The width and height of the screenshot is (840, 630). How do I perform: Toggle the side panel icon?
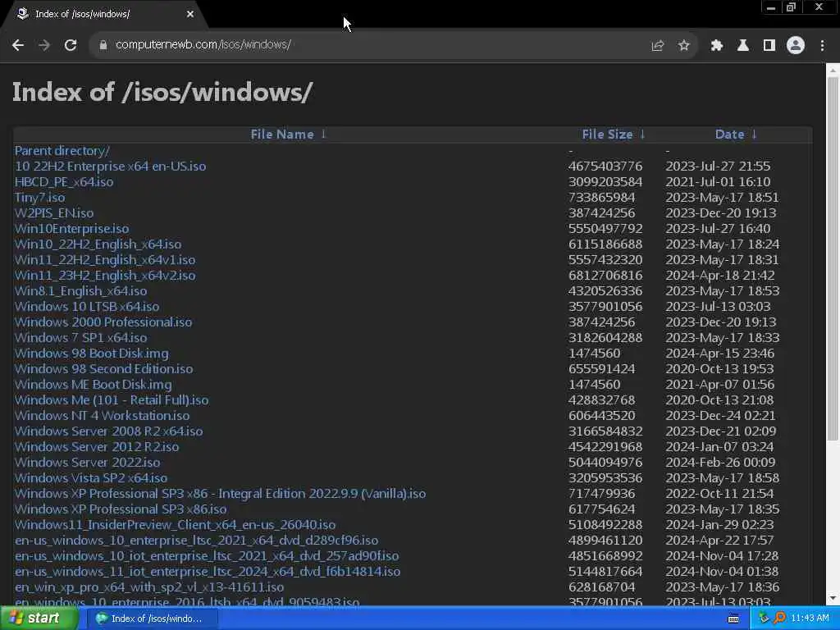pyautogui.click(x=769, y=46)
